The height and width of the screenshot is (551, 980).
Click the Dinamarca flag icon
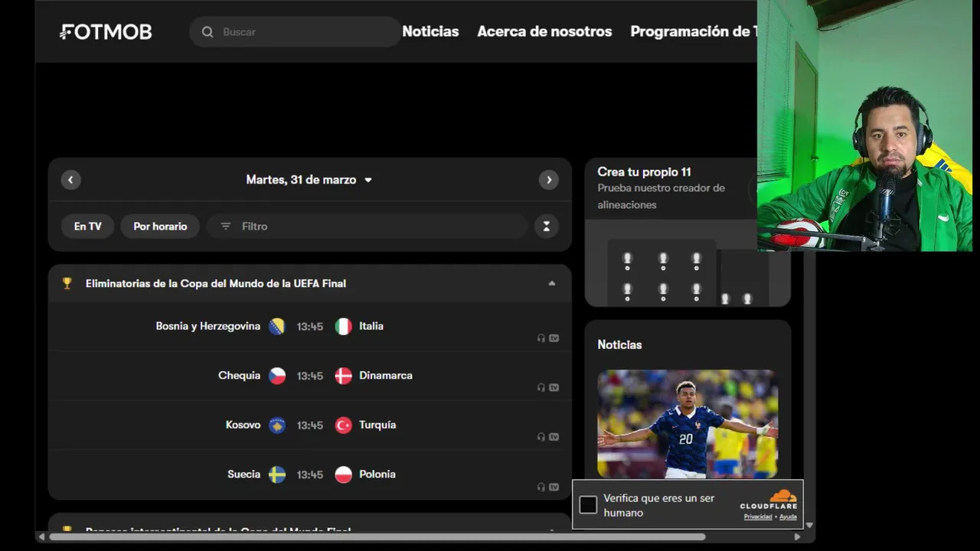click(x=344, y=376)
